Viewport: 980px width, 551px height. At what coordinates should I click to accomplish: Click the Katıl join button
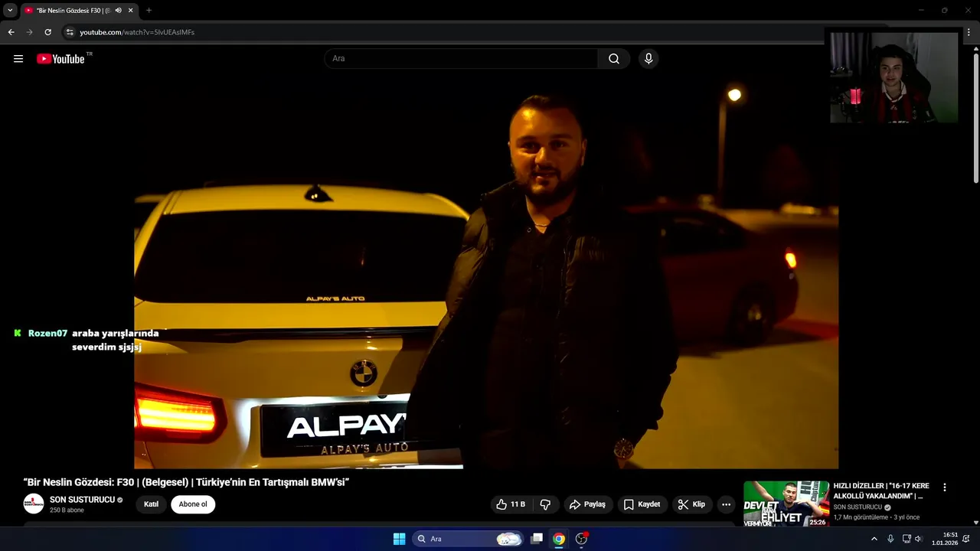tap(151, 504)
